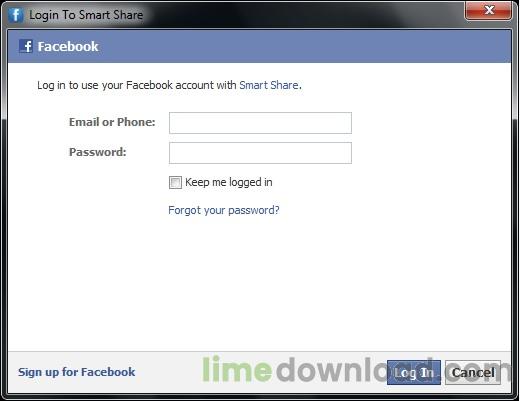The height and width of the screenshot is (401, 520).
Task: Enable the Keep me logged in checkbox
Action: point(175,182)
